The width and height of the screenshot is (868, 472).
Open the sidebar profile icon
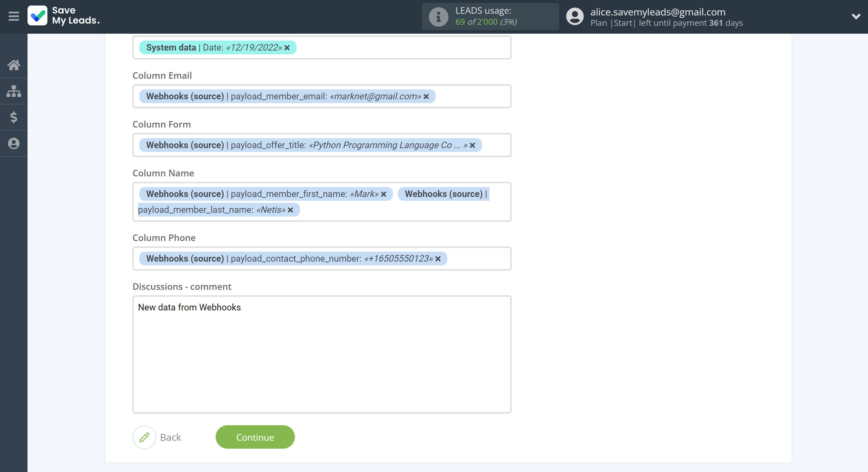pyautogui.click(x=14, y=143)
